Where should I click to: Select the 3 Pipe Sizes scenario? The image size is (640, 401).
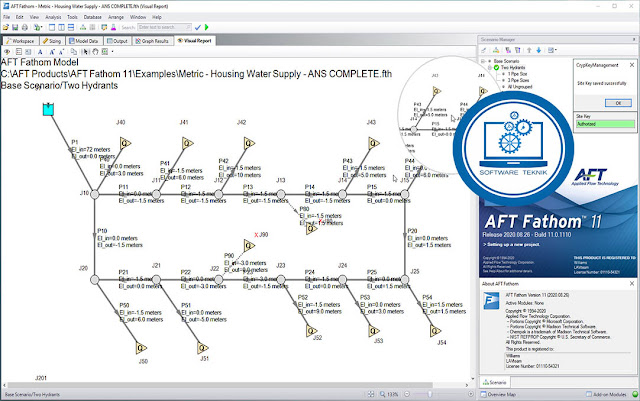518,80
